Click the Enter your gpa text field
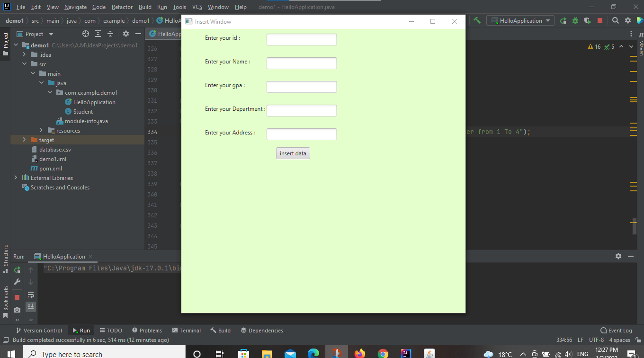 click(x=302, y=87)
